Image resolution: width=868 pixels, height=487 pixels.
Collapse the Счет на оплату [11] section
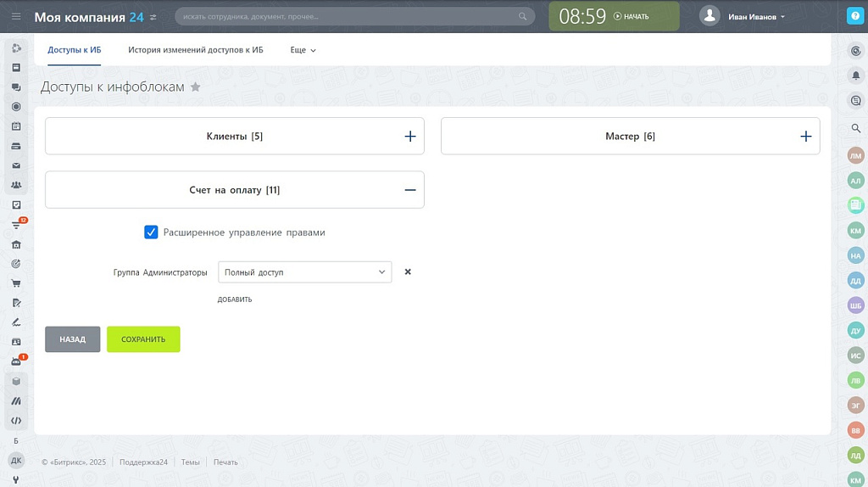point(410,190)
